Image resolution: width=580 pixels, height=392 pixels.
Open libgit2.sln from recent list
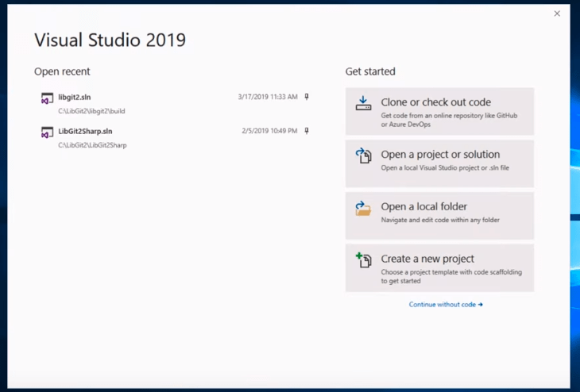[175, 103]
